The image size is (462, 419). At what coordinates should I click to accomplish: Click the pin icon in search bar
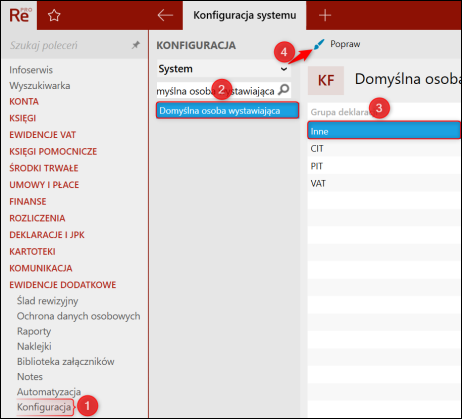click(136, 45)
